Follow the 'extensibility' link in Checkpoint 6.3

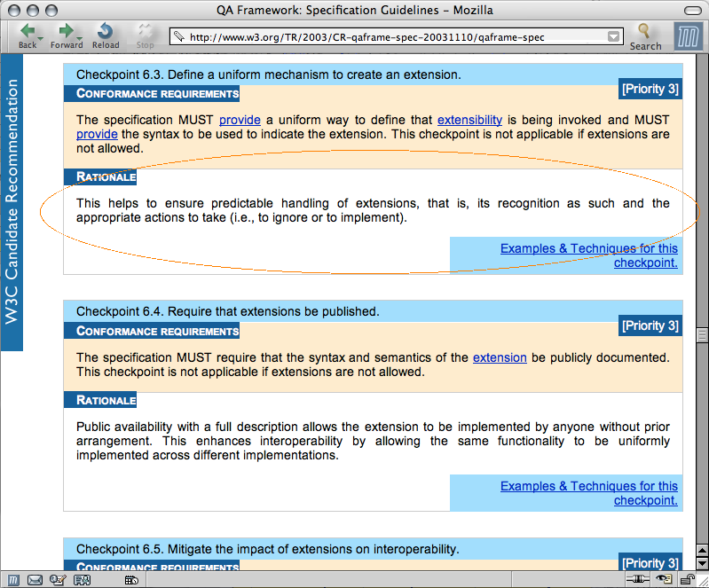point(469,120)
